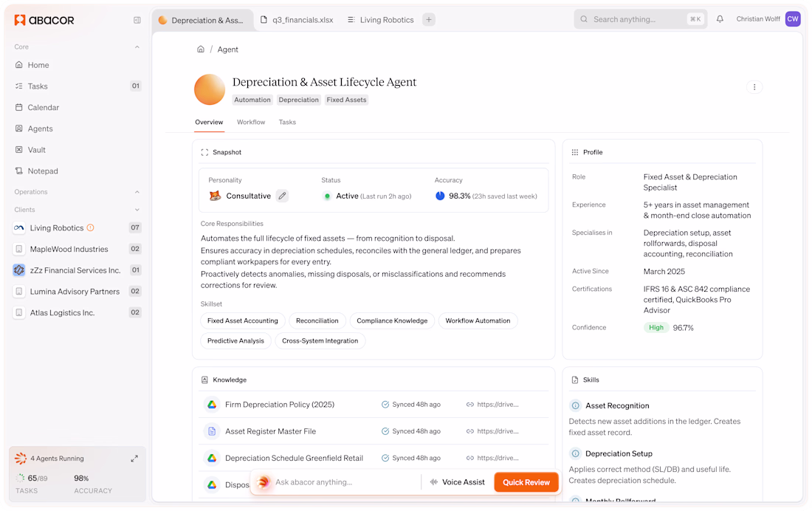Click Google Drive icon for Firm Depreciation Policy
This screenshot has width=812, height=511.
click(212, 404)
